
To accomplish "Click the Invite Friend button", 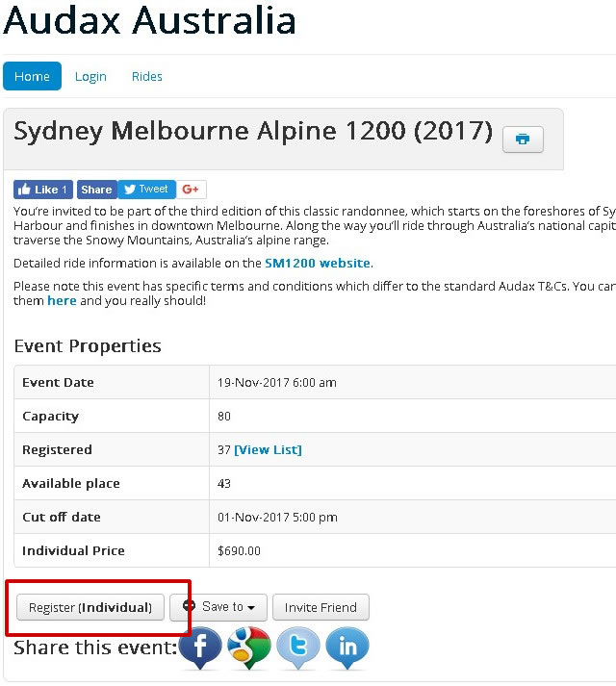I will click(321, 607).
